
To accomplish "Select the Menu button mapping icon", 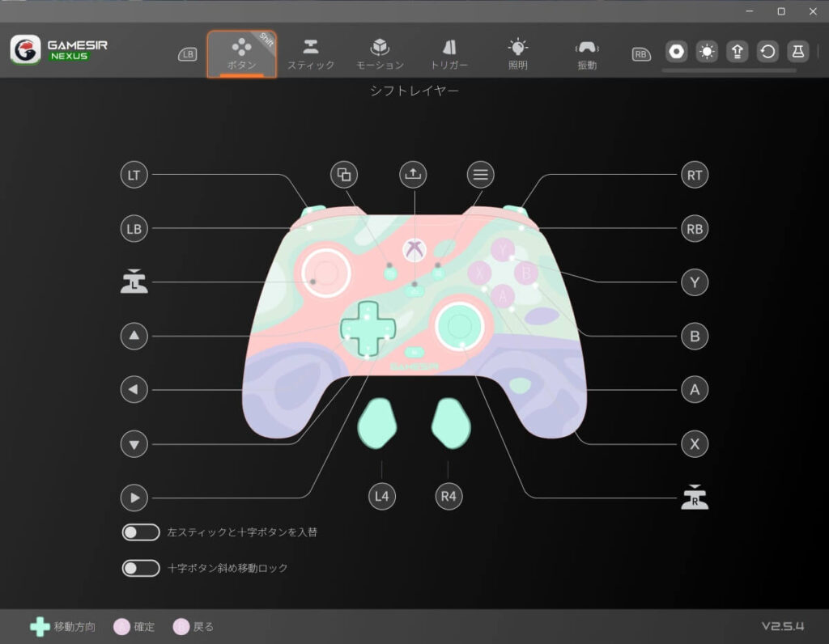I will (481, 174).
